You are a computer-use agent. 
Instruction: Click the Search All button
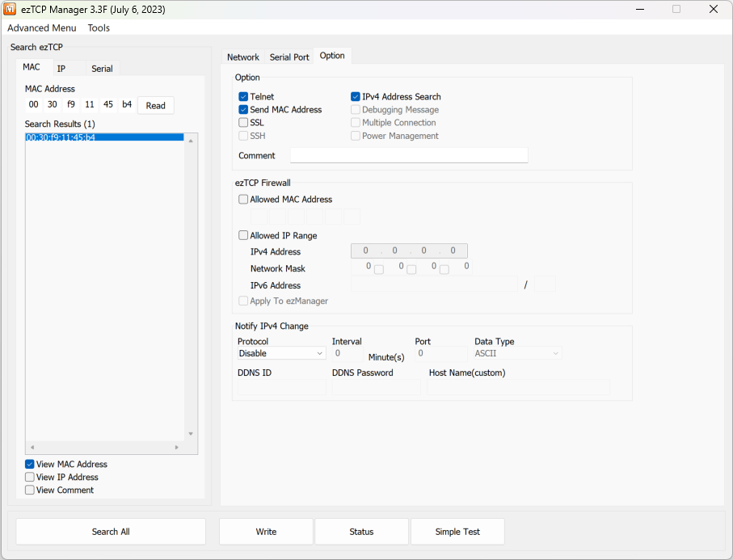point(111,532)
